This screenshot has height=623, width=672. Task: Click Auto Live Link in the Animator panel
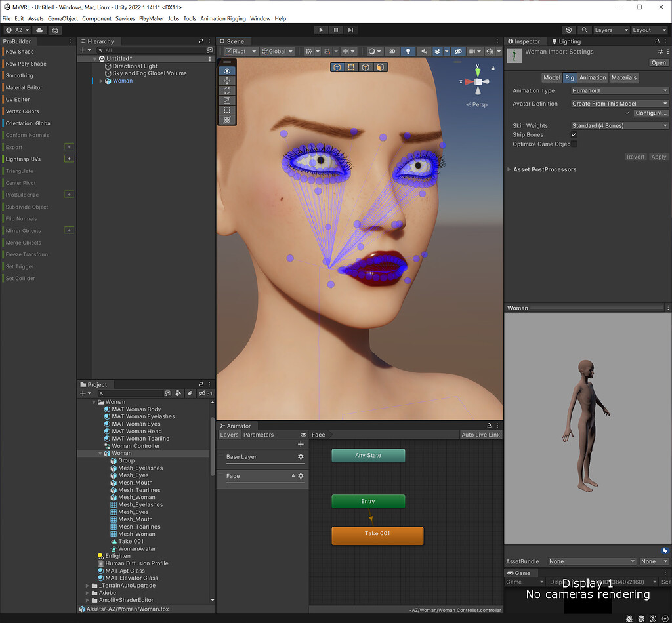(481, 435)
